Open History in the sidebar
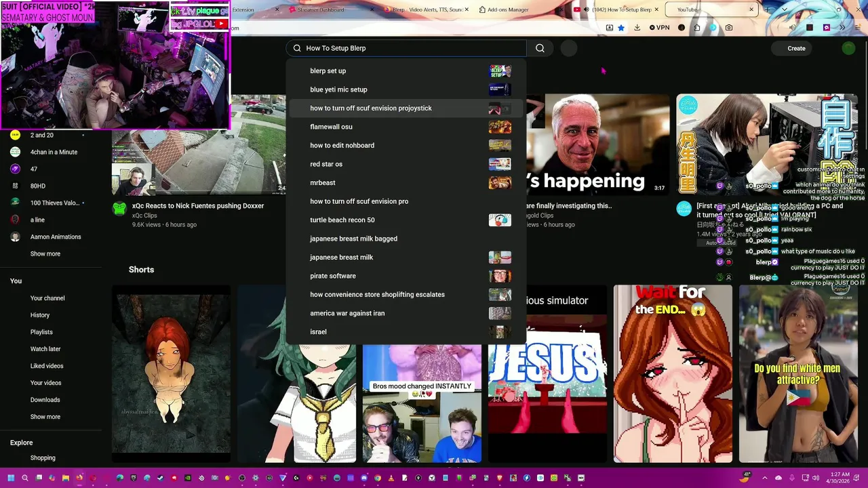 (40, 315)
